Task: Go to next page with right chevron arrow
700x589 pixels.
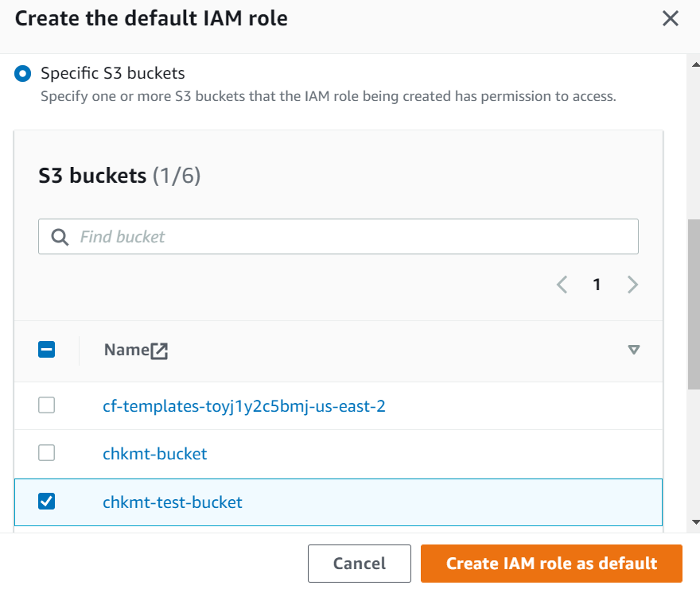Action: click(632, 284)
